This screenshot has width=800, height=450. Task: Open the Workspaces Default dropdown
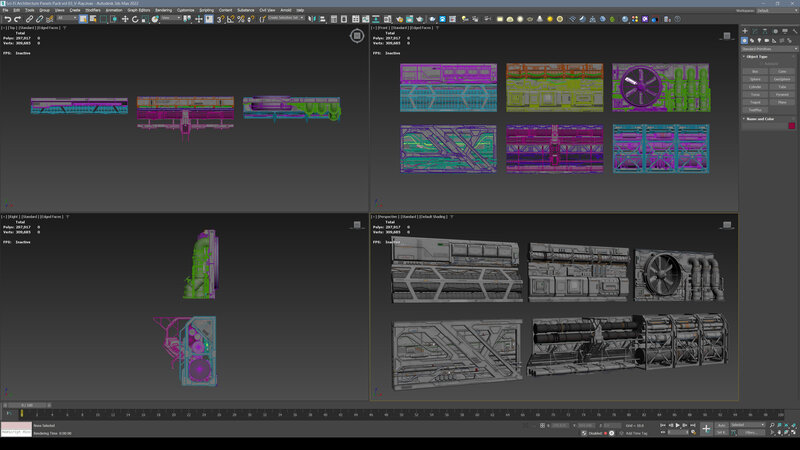(773, 10)
